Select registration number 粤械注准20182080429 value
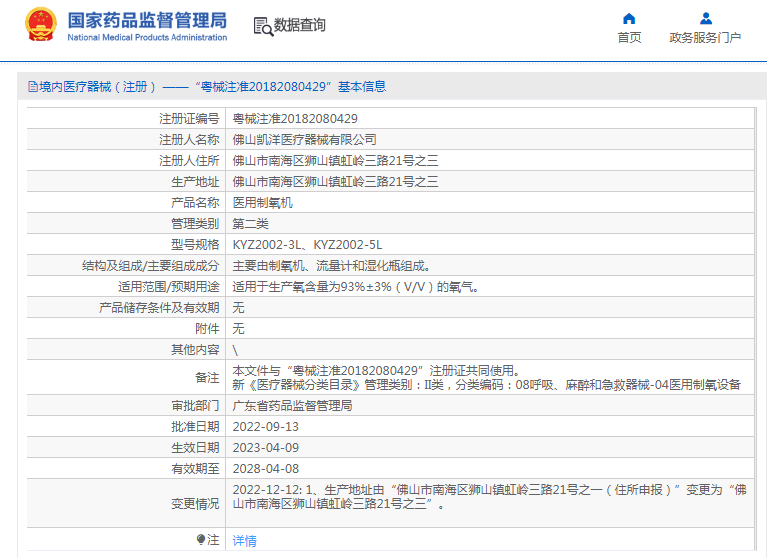767x558 pixels. [x=295, y=119]
